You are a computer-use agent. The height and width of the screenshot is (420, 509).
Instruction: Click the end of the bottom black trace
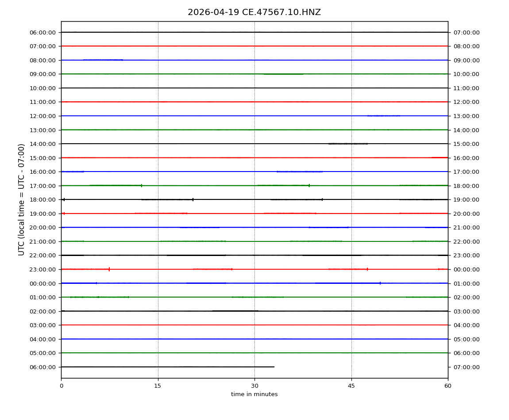tap(274, 367)
